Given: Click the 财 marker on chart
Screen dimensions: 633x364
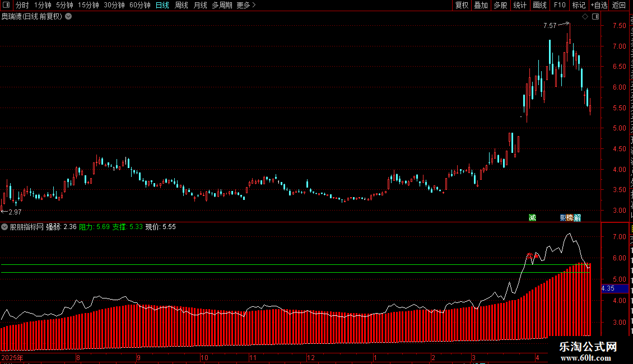Looking at the screenshot, I should (563, 218).
